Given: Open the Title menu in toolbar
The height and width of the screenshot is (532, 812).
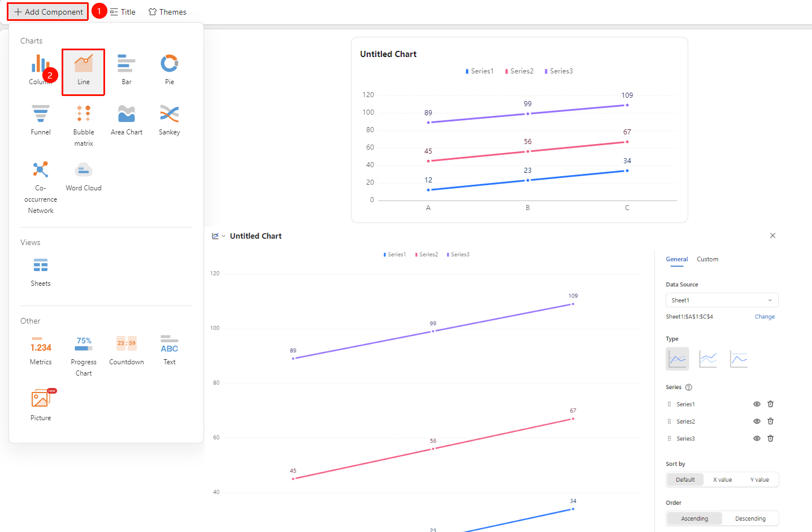Looking at the screenshot, I should point(123,12).
